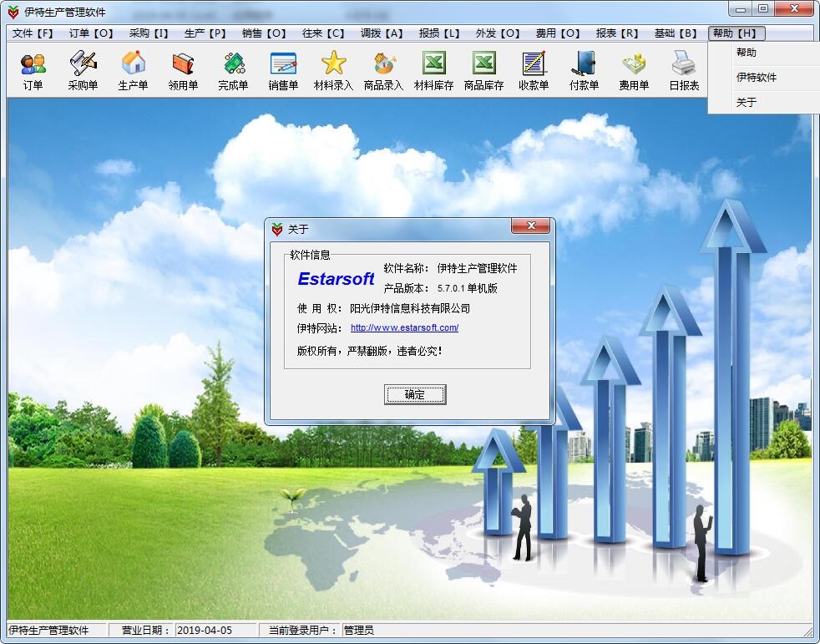Open the 销售单 sales order icon

click(x=283, y=70)
